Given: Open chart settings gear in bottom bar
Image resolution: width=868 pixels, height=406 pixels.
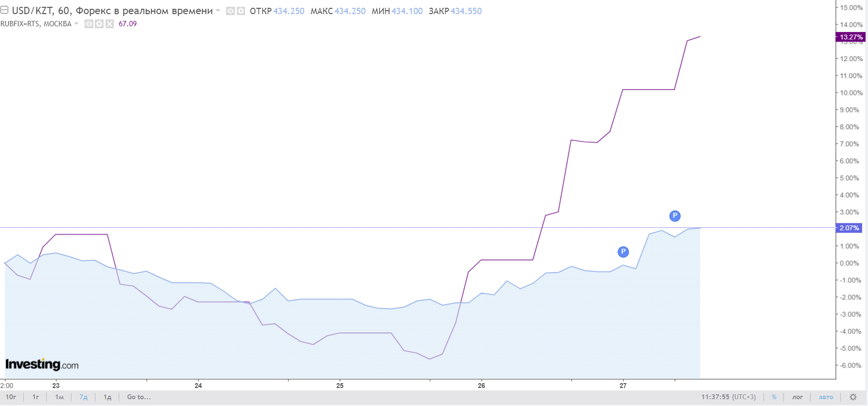Looking at the screenshot, I should (x=853, y=397).
